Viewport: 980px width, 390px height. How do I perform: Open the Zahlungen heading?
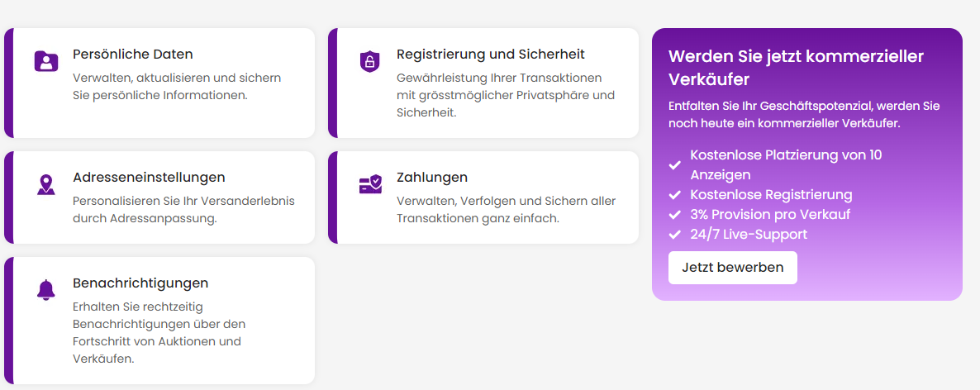[432, 178]
